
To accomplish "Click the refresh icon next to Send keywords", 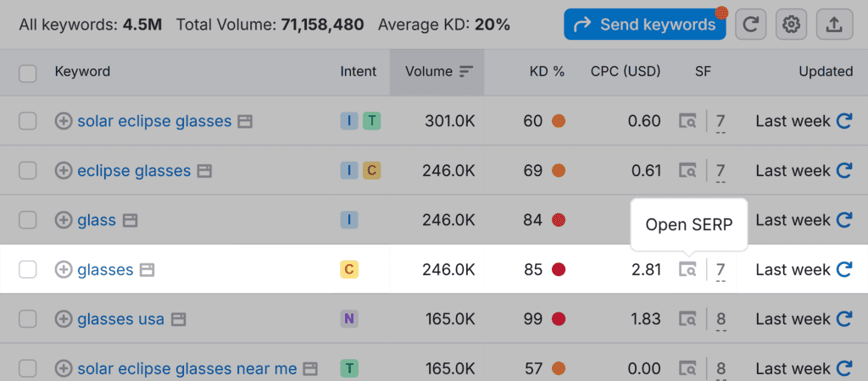I will 750,25.
